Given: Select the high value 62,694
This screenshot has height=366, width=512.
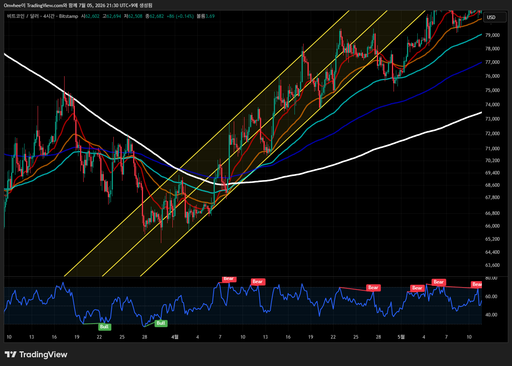Looking at the screenshot, I should 114,16.
